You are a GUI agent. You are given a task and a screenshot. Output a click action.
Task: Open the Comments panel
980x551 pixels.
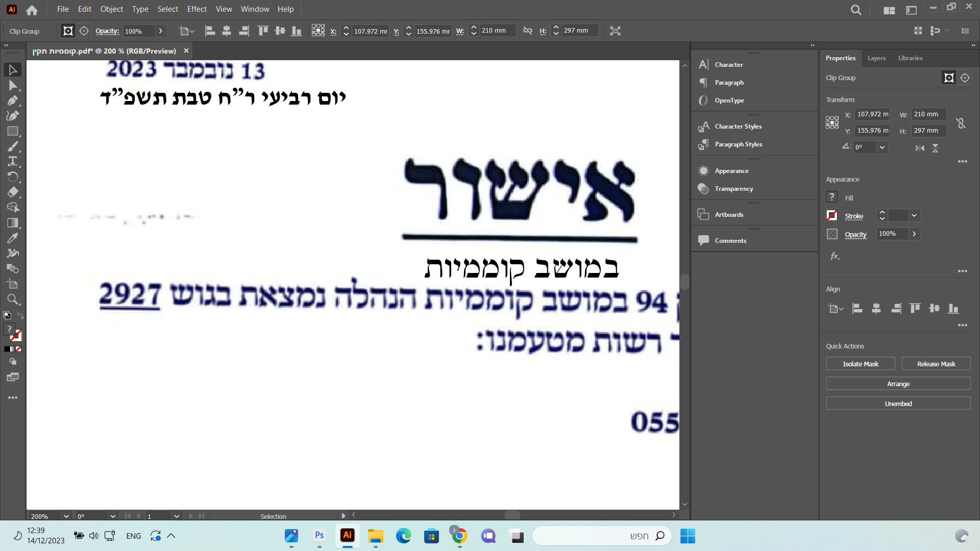(x=730, y=241)
